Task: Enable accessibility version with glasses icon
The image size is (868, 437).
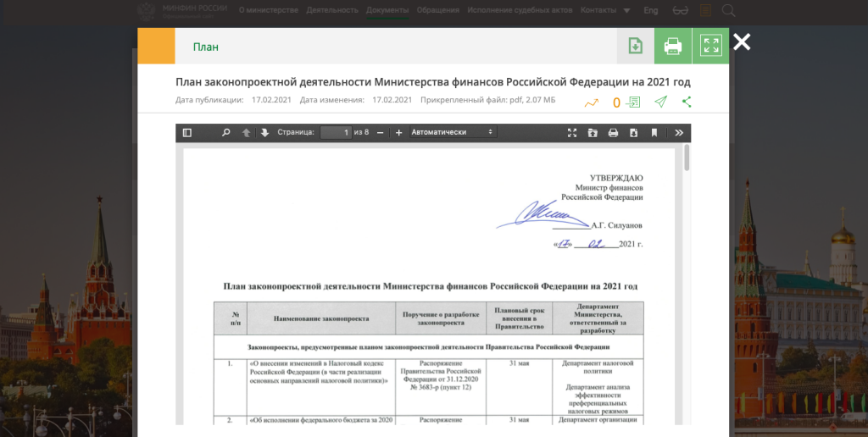Action: pyautogui.click(x=680, y=10)
